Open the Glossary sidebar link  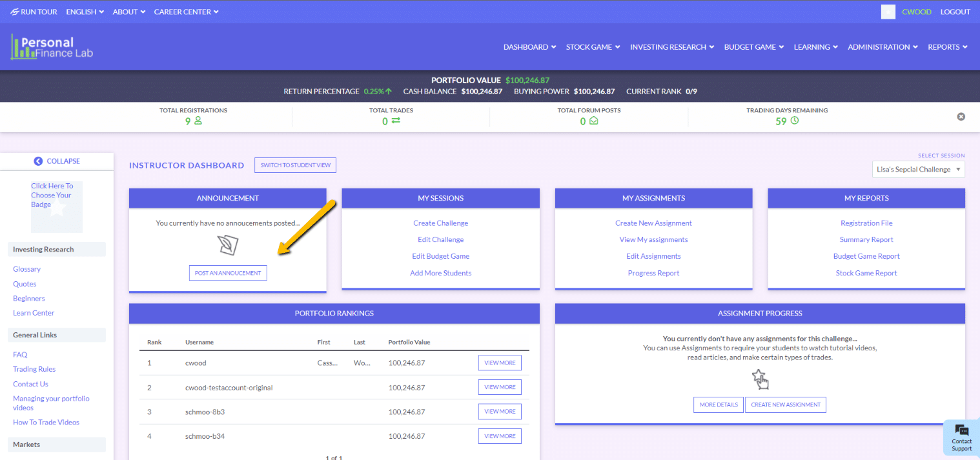click(26, 269)
